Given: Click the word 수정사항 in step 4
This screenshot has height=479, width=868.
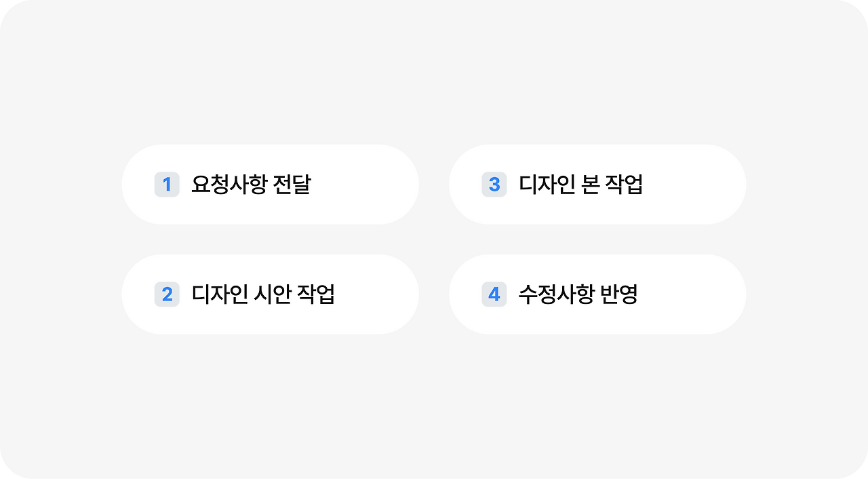Looking at the screenshot, I should 556,294.
